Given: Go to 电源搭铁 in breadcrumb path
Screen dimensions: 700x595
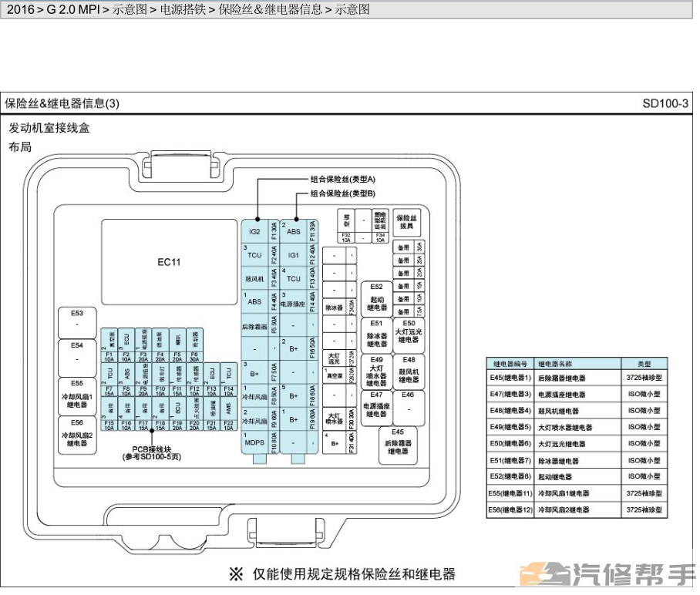Looking at the screenshot, I should click(183, 9).
